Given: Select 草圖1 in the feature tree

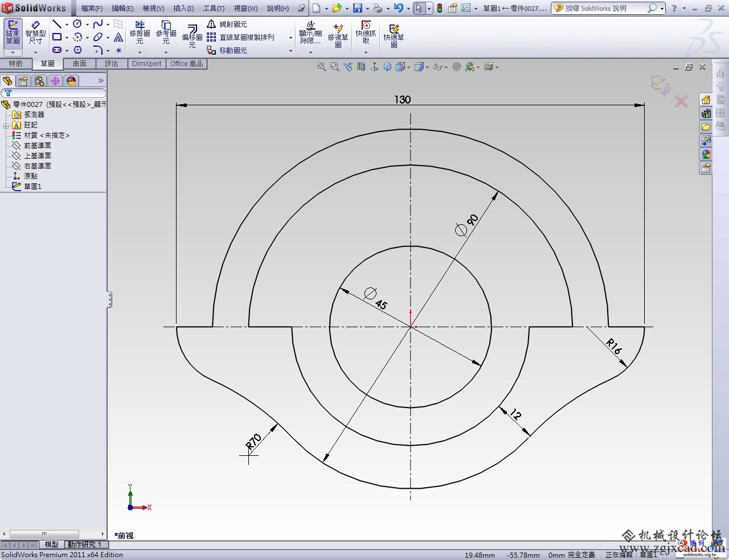Looking at the screenshot, I should pyautogui.click(x=32, y=187).
